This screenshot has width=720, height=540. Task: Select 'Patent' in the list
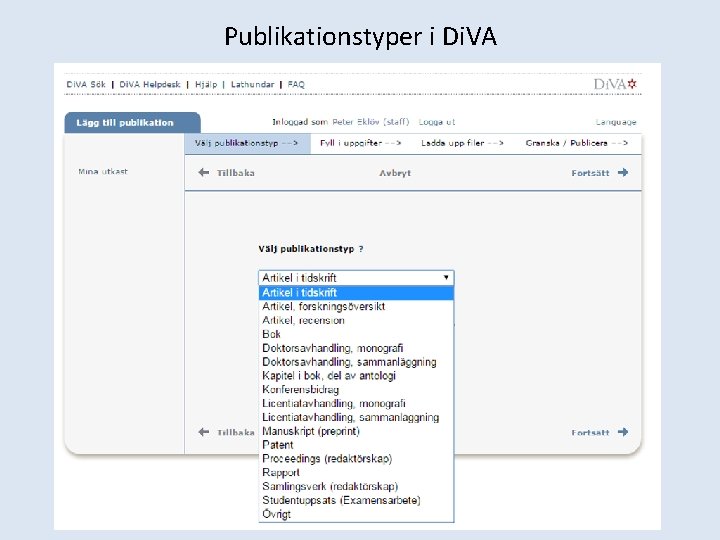(x=356, y=445)
